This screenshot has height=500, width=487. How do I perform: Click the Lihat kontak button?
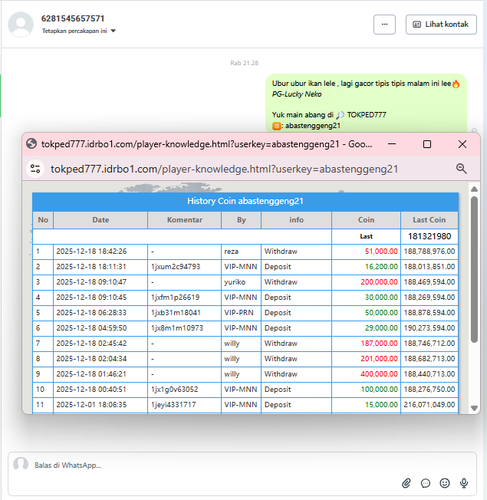tap(441, 24)
